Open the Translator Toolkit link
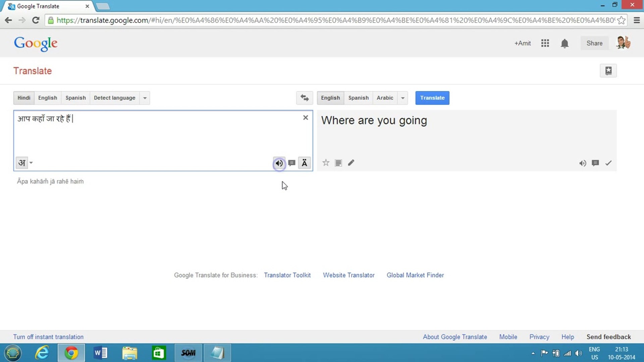The height and width of the screenshot is (362, 644). pyautogui.click(x=287, y=275)
